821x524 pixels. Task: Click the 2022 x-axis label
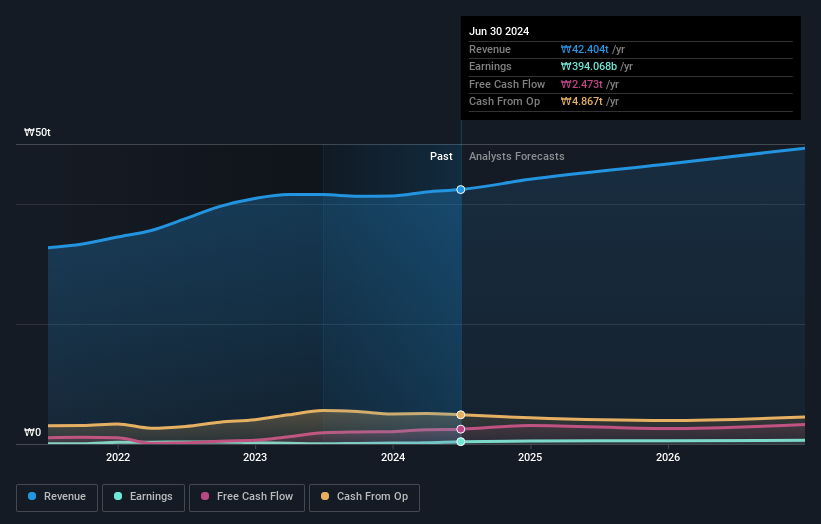pos(118,457)
